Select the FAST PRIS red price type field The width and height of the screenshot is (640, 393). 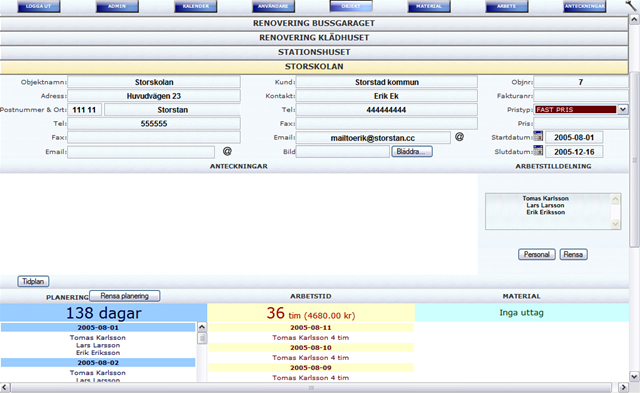(x=576, y=109)
